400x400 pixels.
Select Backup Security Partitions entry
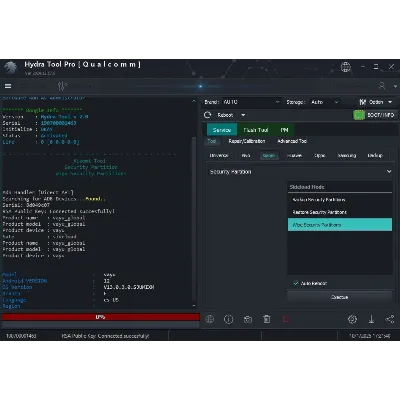tap(340, 200)
